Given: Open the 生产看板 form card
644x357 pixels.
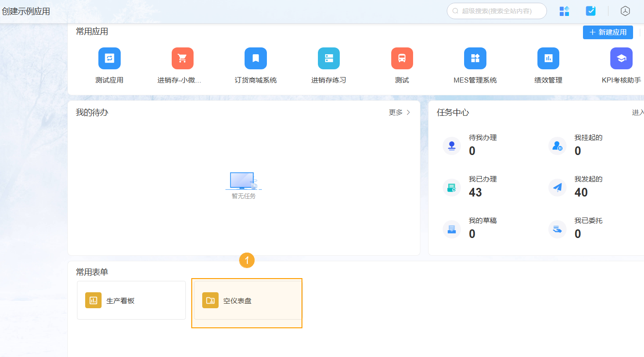Looking at the screenshot, I should 131,300.
